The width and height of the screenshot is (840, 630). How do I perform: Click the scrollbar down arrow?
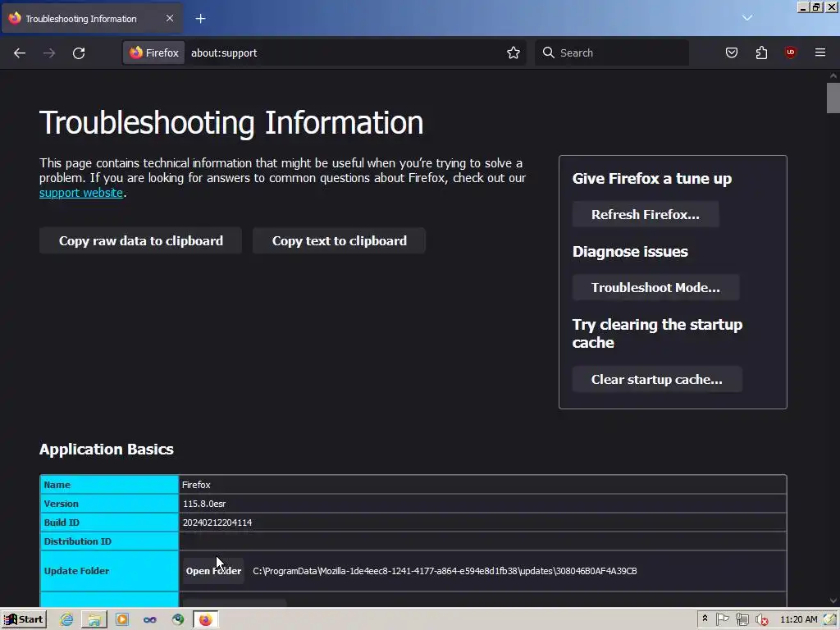tap(833, 600)
